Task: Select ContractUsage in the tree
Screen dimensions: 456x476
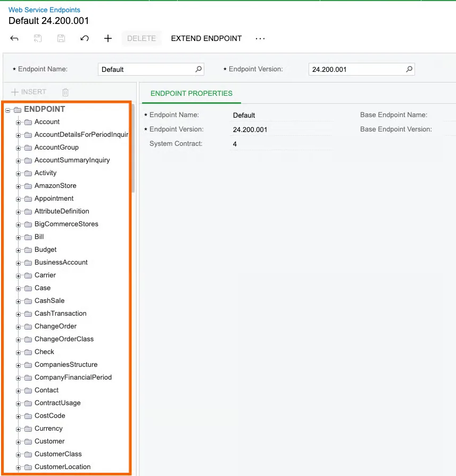Action: 57,403
